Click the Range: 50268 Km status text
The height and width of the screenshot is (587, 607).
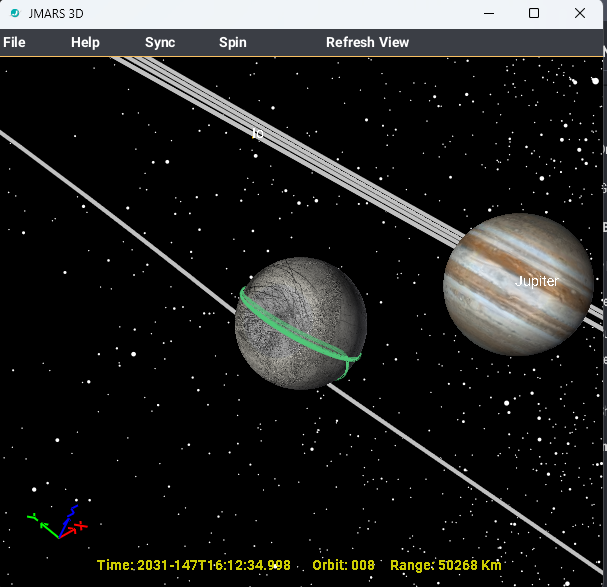[446, 565]
